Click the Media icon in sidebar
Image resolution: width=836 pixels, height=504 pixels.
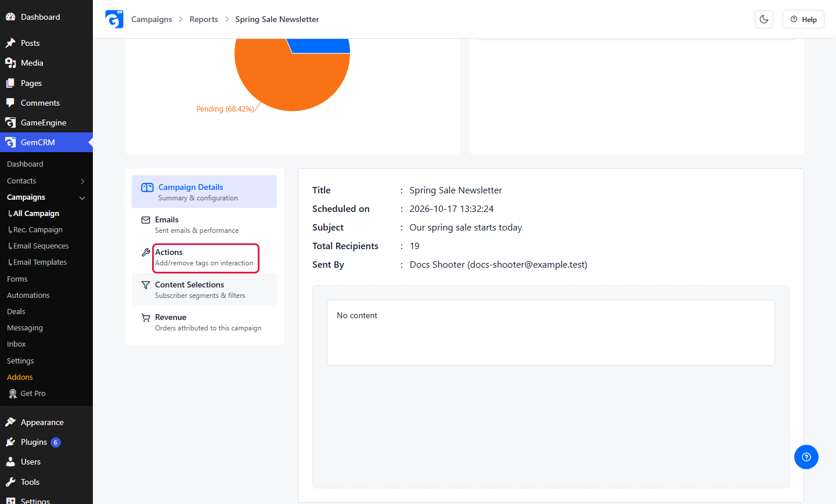coord(10,63)
